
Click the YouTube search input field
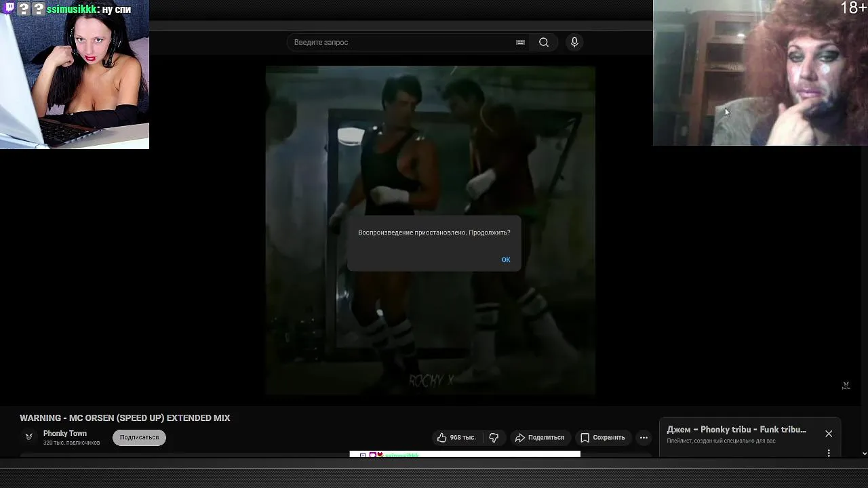click(x=409, y=42)
